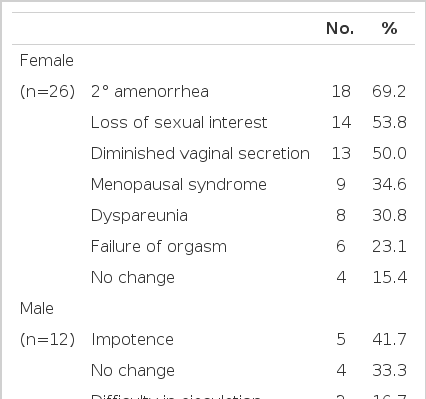
Task: Click the No. column header
Action: pyautogui.click(x=340, y=28)
